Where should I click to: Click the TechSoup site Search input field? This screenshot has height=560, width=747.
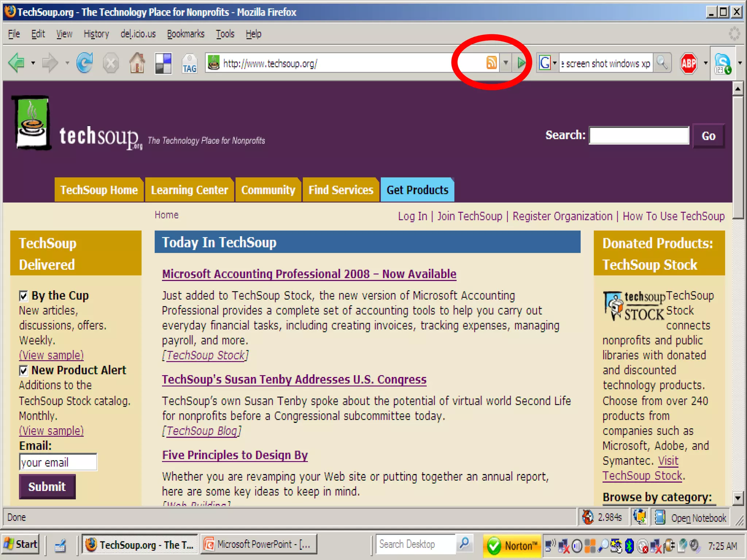point(639,136)
